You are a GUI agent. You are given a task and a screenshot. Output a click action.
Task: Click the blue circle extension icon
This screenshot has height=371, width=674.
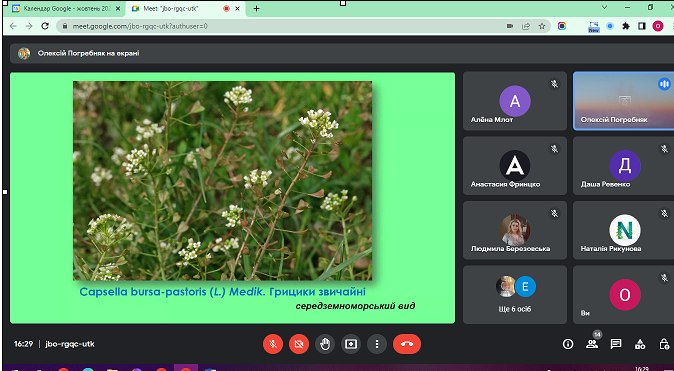click(610, 26)
